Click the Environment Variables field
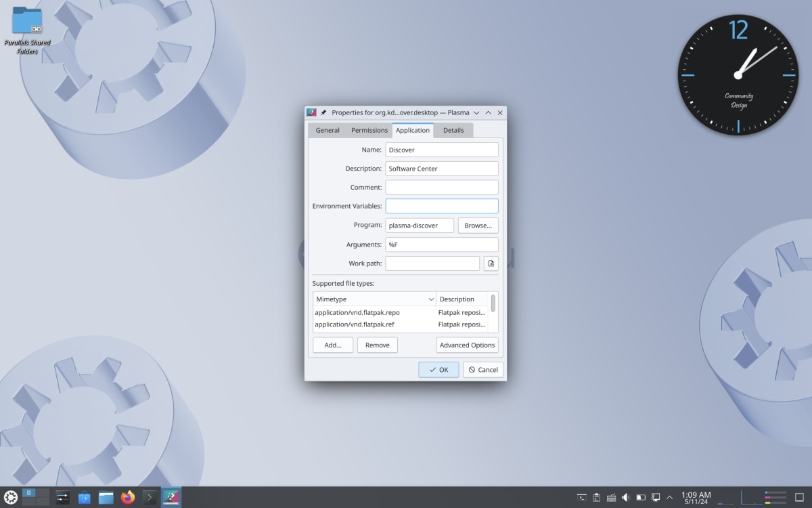The width and height of the screenshot is (812, 508). (442, 206)
